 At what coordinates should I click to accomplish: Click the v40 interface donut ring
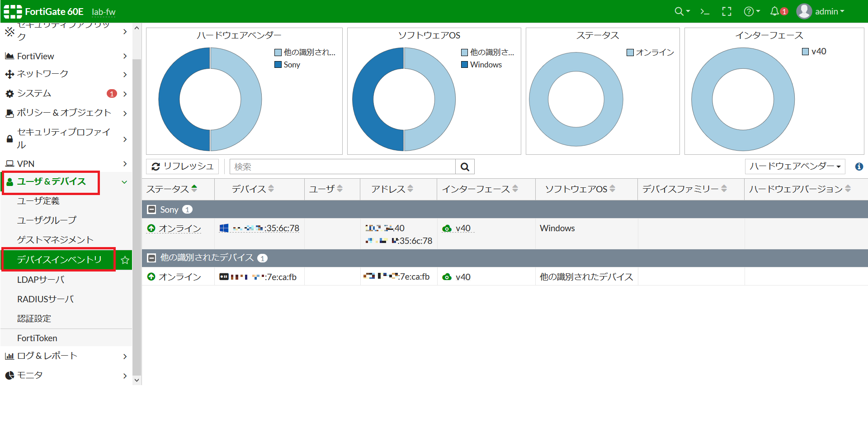coord(702,100)
